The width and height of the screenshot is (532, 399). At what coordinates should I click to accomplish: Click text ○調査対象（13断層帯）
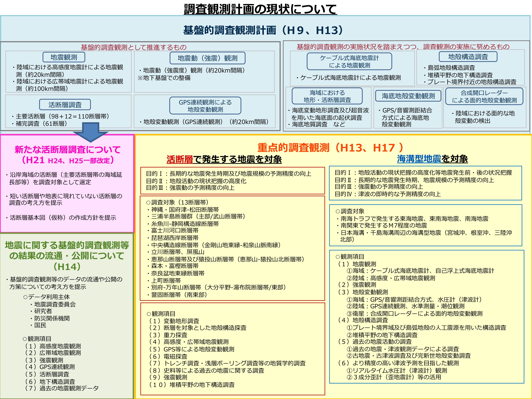(178, 202)
